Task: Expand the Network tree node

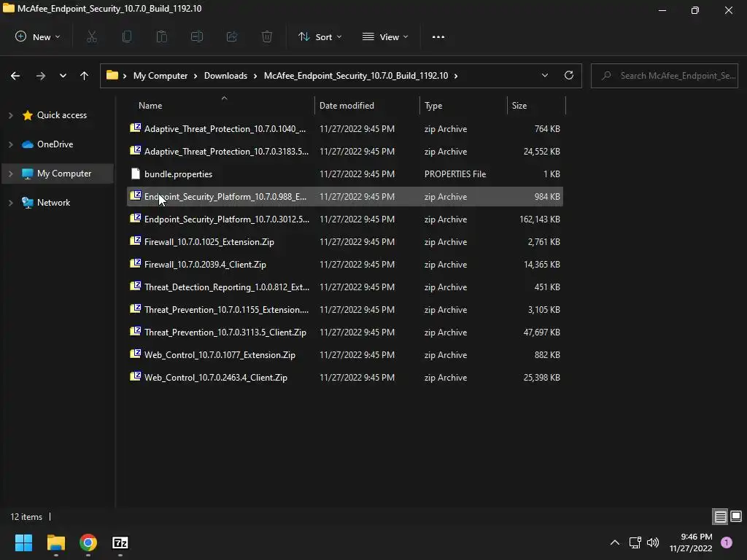Action: click(x=10, y=203)
